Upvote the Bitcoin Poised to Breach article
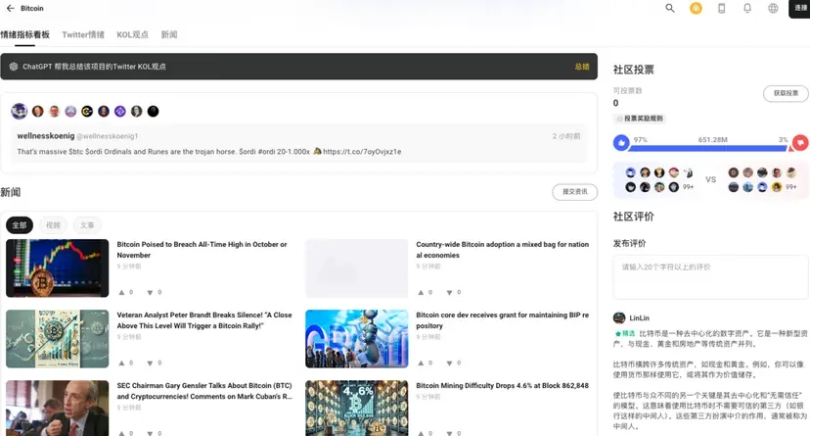Screen dimensions: 817x442 [121, 292]
